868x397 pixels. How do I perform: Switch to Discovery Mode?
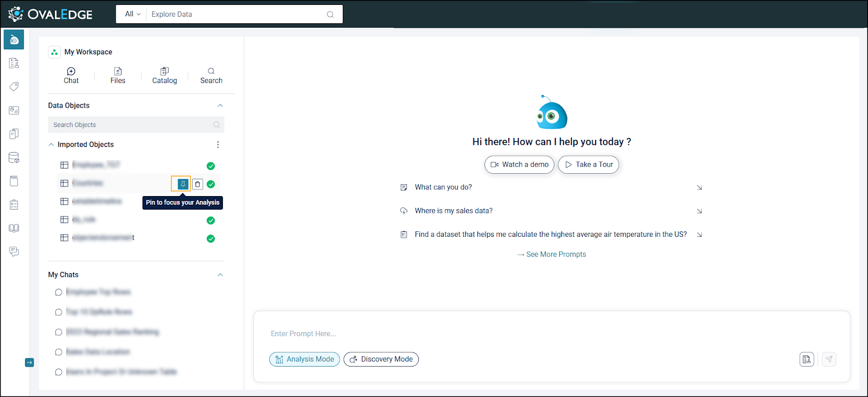click(381, 359)
